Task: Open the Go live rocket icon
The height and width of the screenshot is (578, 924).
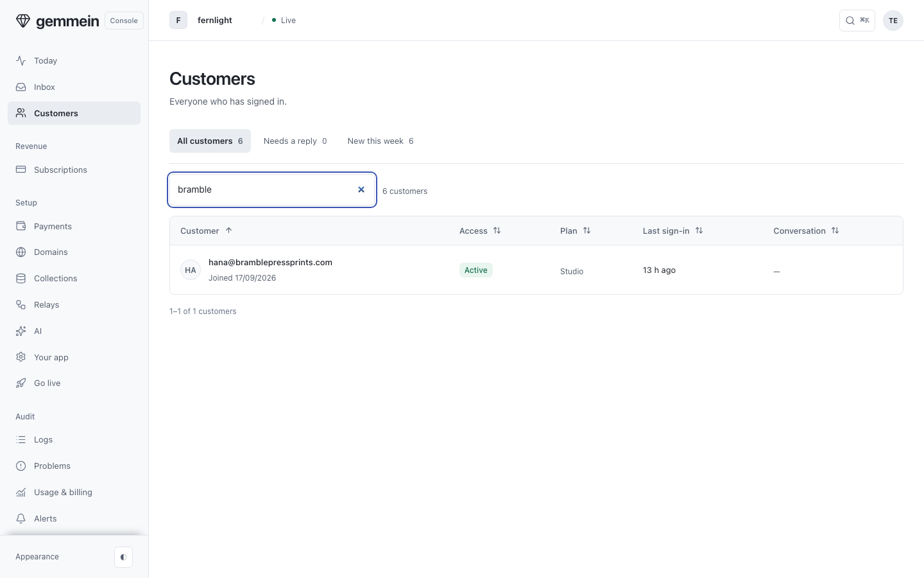Action: 21,383
